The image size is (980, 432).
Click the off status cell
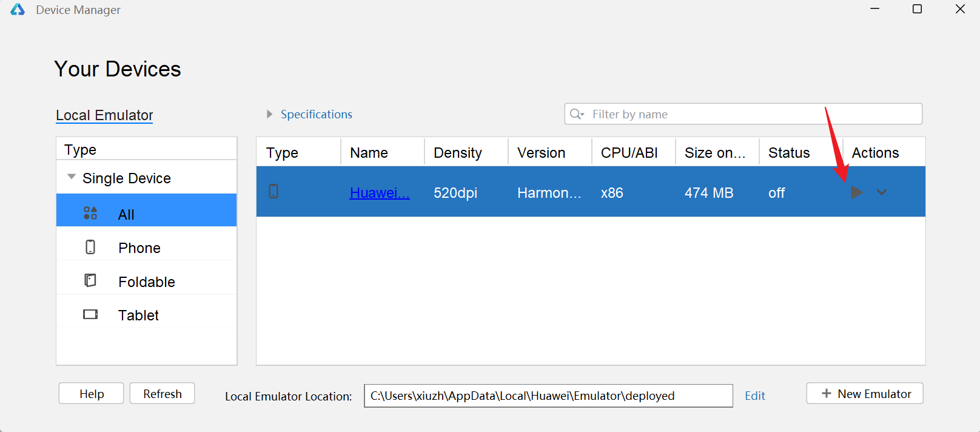[x=776, y=193]
